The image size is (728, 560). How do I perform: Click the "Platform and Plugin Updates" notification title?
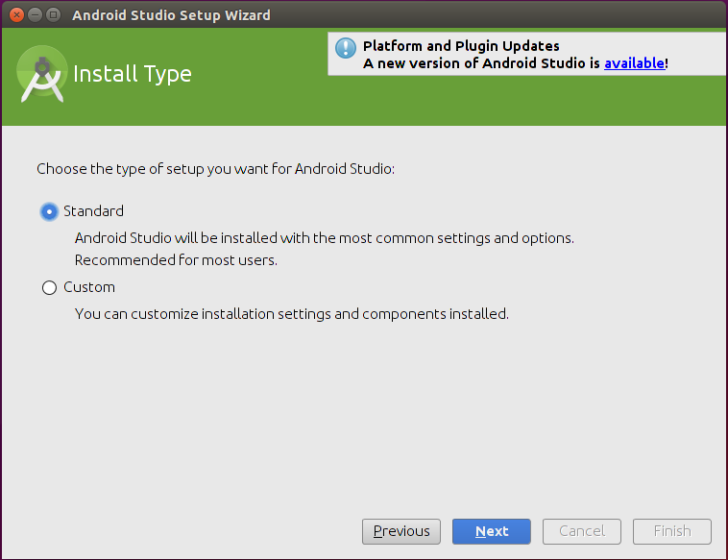[x=461, y=46]
